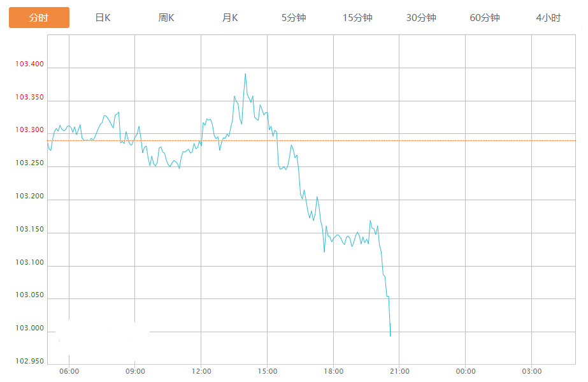The height and width of the screenshot is (382, 588).
Task: Click the 103.150 price axis label
Action: [30, 230]
